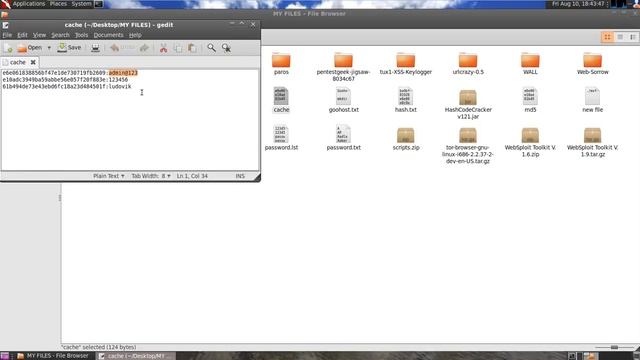This screenshot has height=360, width=640.
Task: Open the gedit Tools menu
Action: [x=81, y=35]
